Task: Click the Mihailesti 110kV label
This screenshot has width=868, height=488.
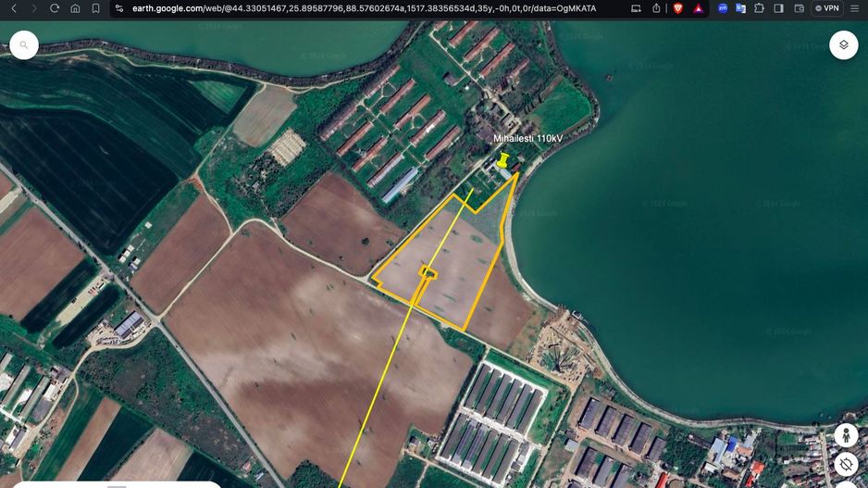Action: tap(527, 139)
